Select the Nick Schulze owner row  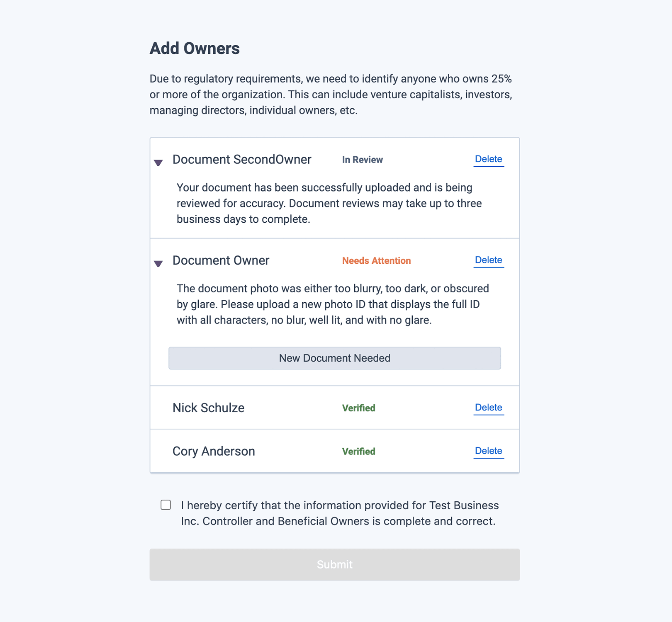coord(335,408)
